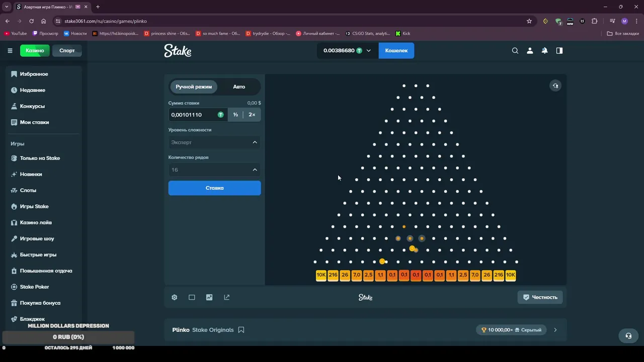
Task: Open Уровень сложности dropdown Эксперт
Action: click(x=214, y=142)
